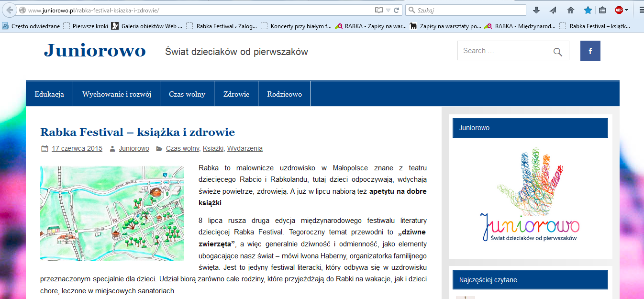Click the browser address bar URL

tap(201, 10)
